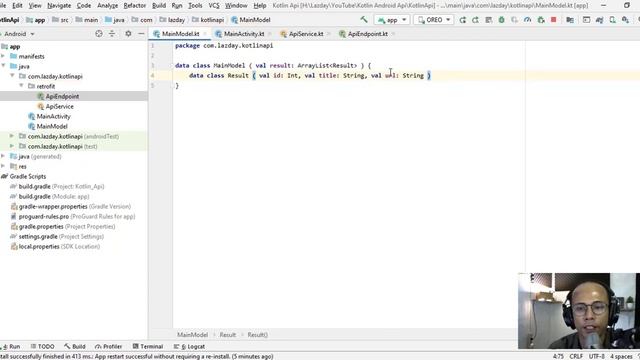Open the Edit menu
640x360 pixels.
click(17, 6)
